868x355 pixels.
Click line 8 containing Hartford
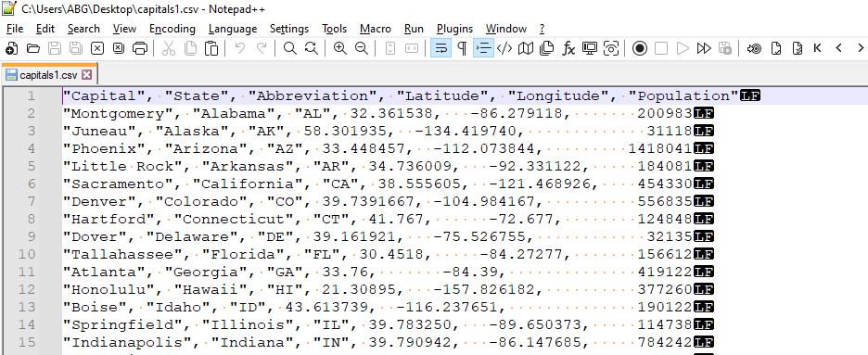point(388,219)
